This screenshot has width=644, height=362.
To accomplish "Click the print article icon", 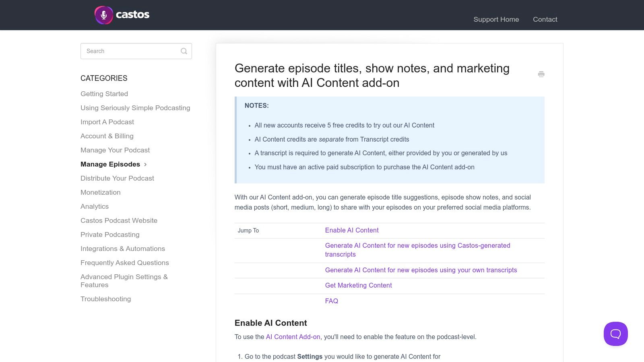I will pos(541,74).
